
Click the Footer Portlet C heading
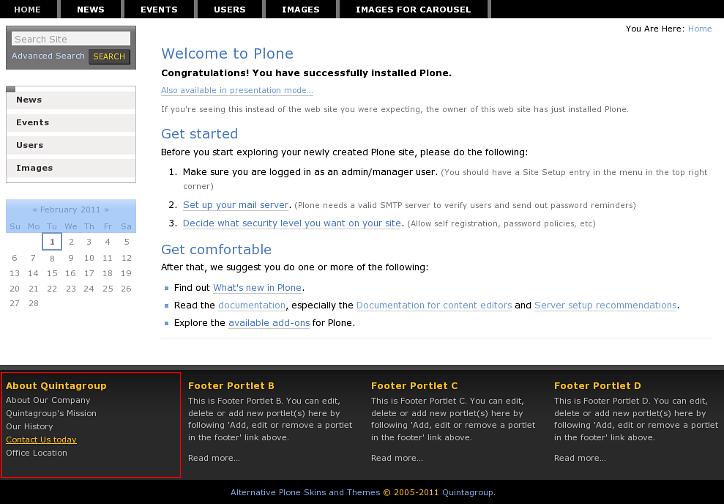(x=415, y=385)
